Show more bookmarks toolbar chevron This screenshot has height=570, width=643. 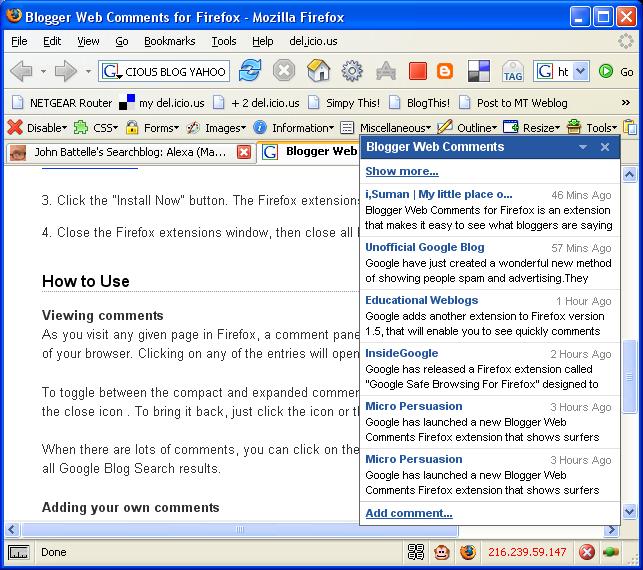[625, 103]
